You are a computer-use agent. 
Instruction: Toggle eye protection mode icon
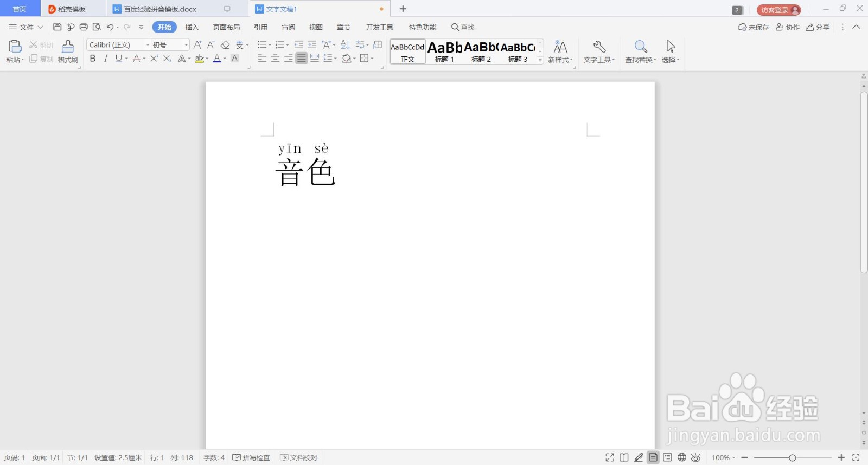696,457
